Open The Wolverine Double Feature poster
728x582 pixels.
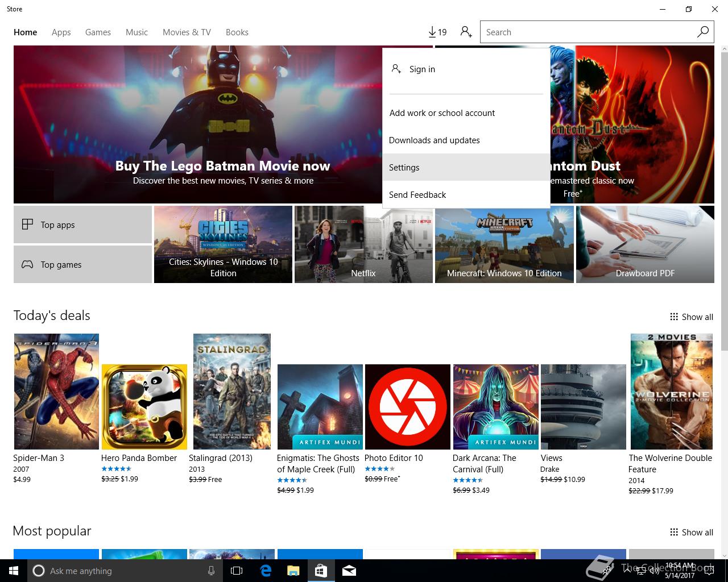(x=672, y=392)
